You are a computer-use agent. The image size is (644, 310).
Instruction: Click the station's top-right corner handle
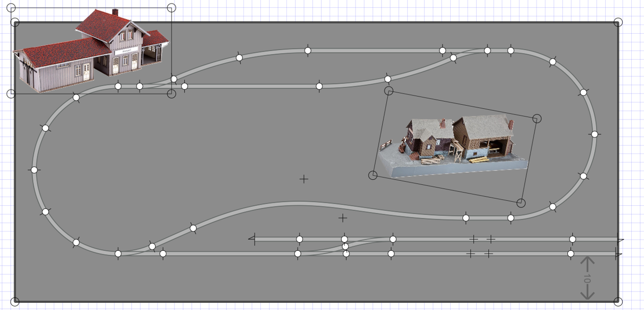pos(172,8)
